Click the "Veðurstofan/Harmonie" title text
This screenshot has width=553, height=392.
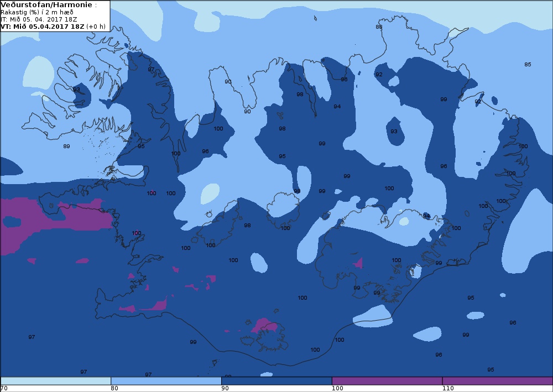(x=46, y=5)
